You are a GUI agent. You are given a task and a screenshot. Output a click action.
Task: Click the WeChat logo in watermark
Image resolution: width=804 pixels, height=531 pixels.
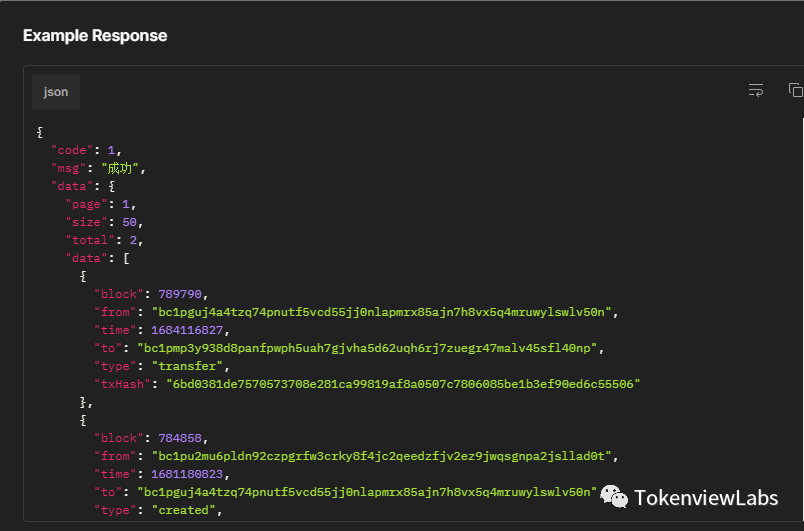point(614,497)
